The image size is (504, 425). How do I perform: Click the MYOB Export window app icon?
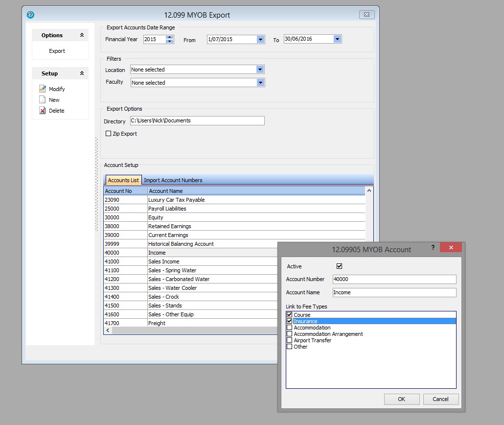tap(30, 15)
